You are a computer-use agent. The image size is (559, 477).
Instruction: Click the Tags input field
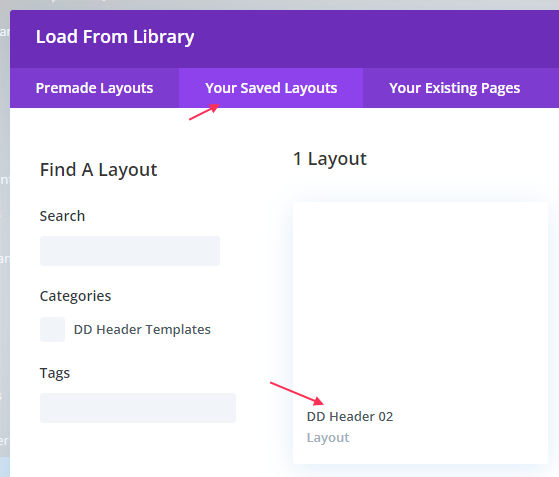tap(138, 408)
